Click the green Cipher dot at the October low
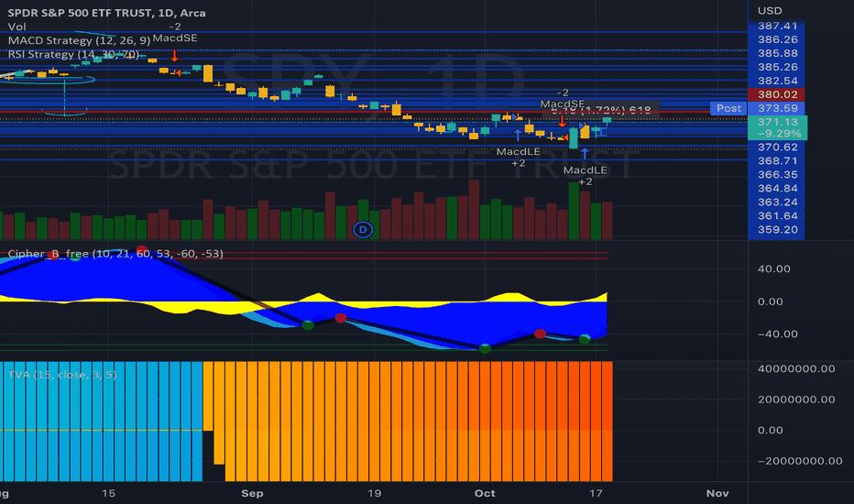The width and height of the screenshot is (854, 504). pyautogui.click(x=485, y=348)
